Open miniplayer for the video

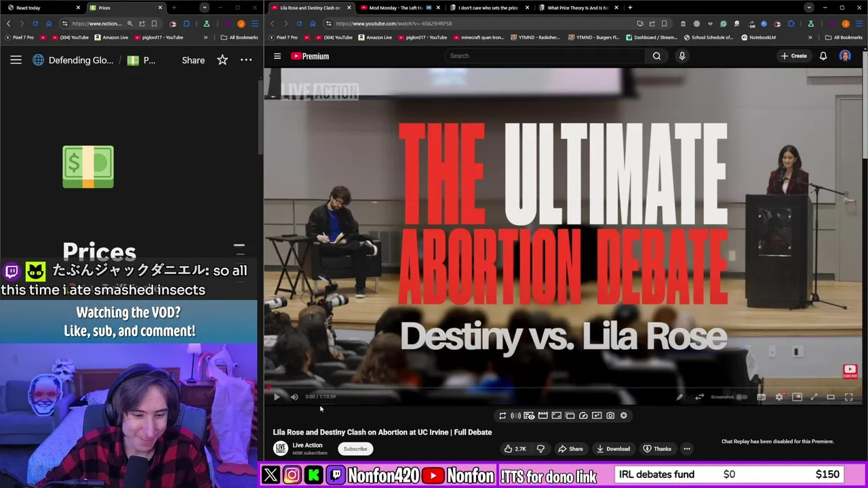[x=797, y=397]
